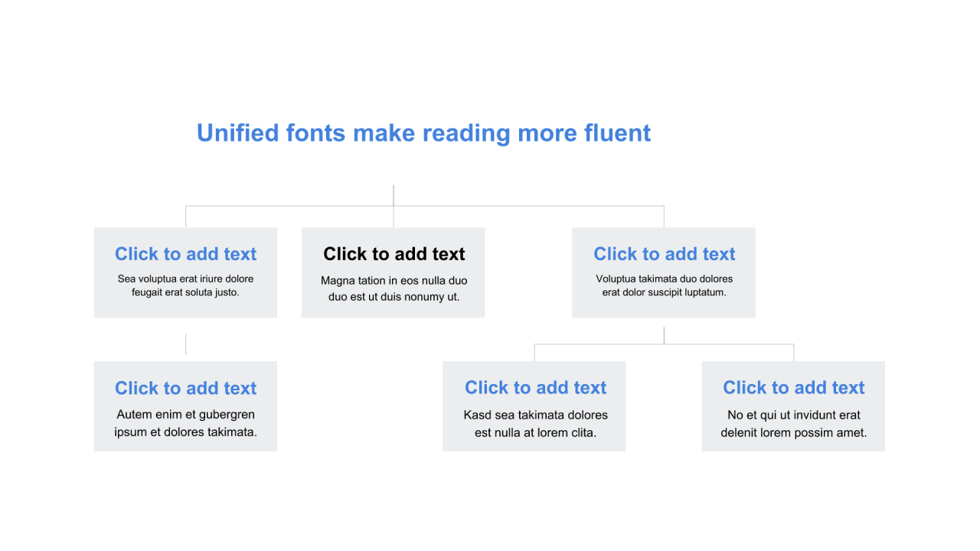Select the 'Autem enim et gubergren' paragraph
Image resolution: width=980 pixels, height=551 pixels.
[x=185, y=423]
